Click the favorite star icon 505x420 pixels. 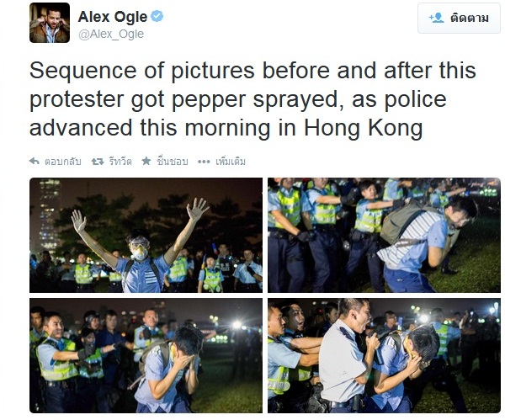coord(146,161)
